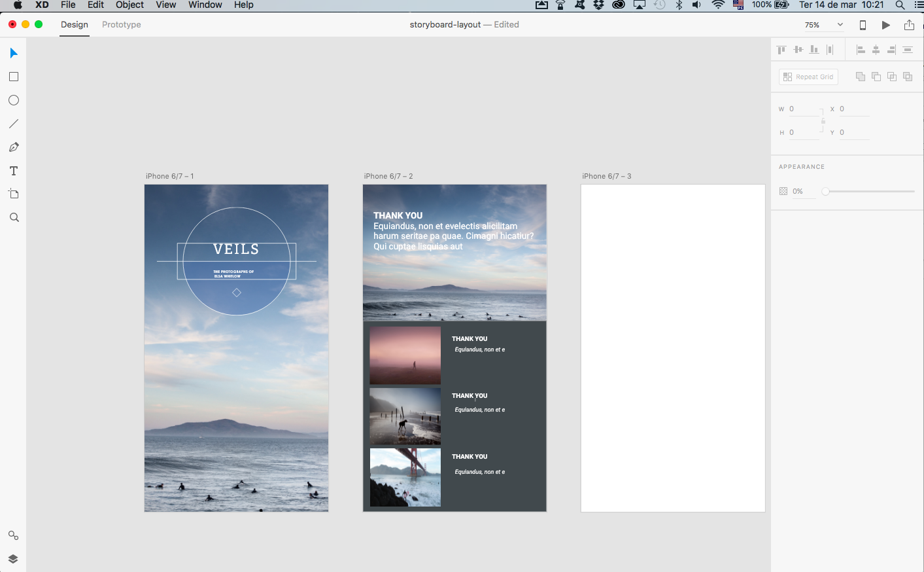Open the device preview phone icon

[863, 25]
